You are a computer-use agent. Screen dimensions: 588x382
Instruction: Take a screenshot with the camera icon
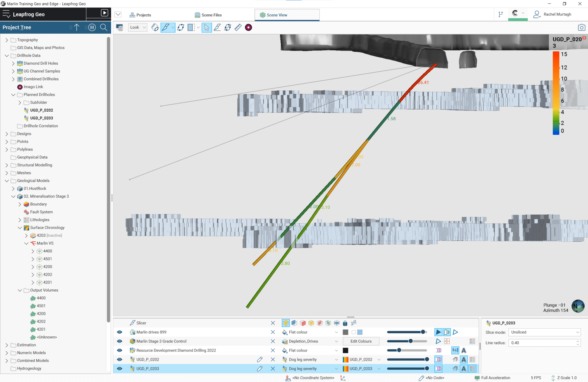click(x=581, y=28)
